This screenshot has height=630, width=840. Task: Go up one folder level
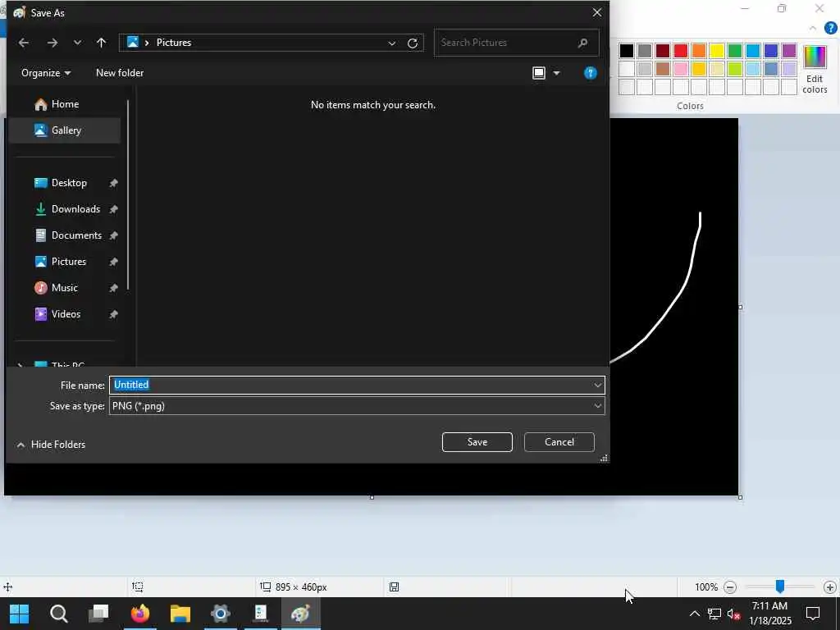[x=101, y=43]
